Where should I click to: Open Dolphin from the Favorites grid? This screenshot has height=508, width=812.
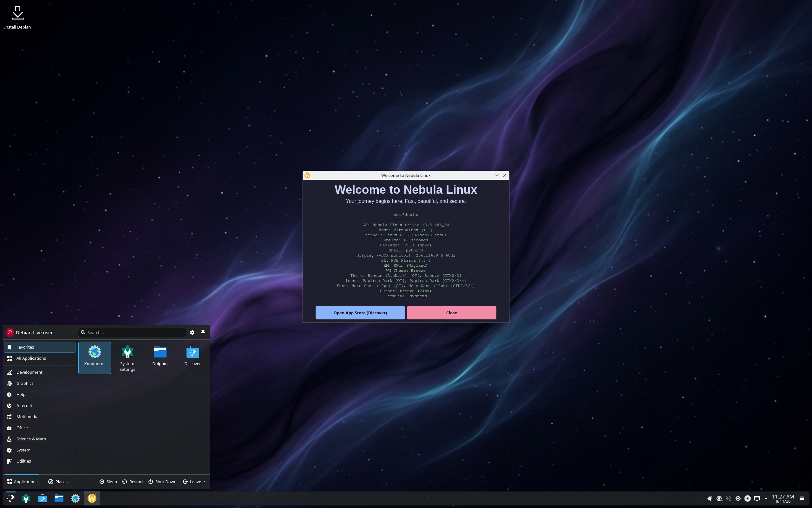160,358
